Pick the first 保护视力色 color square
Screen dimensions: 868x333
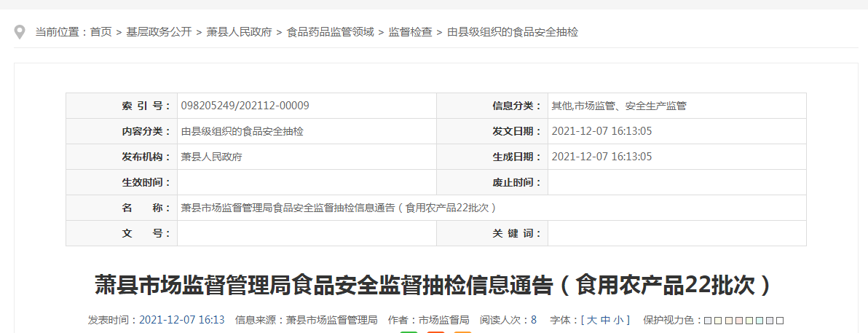point(708,321)
